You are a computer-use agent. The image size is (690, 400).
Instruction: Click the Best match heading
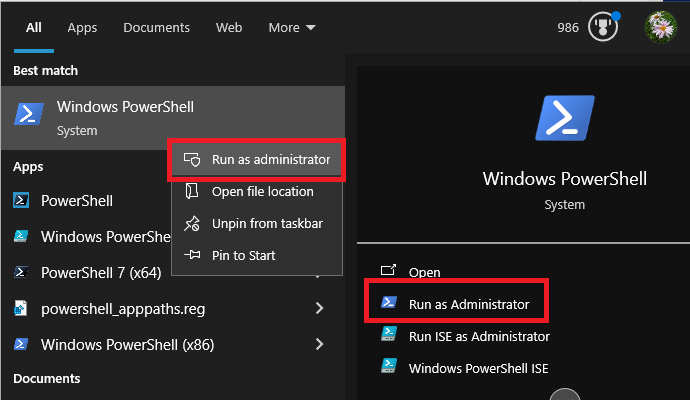45,70
